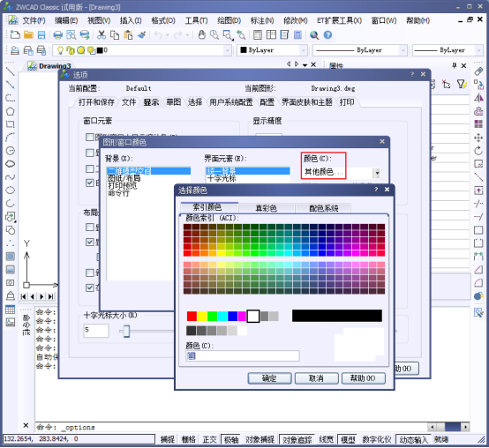Pick the red standard color swatch
The width and height of the screenshot is (489, 448).
[192, 317]
